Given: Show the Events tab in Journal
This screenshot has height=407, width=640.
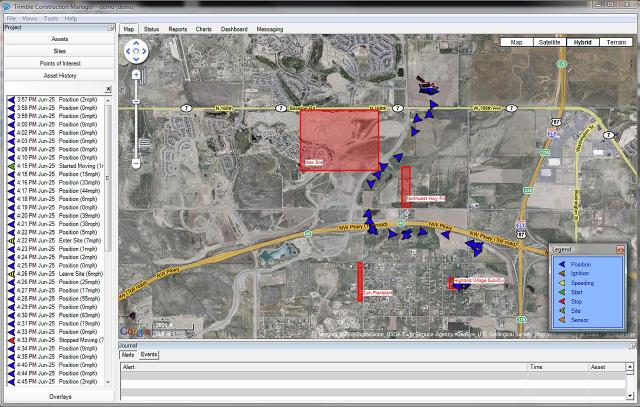Looking at the screenshot, I should point(149,355).
